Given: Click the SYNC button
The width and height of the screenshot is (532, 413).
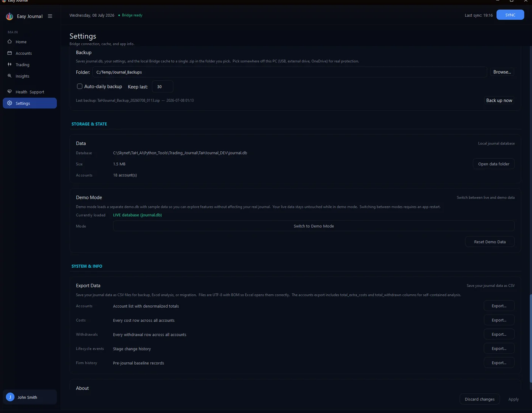Looking at the screenshot, I should click(510, 15).
